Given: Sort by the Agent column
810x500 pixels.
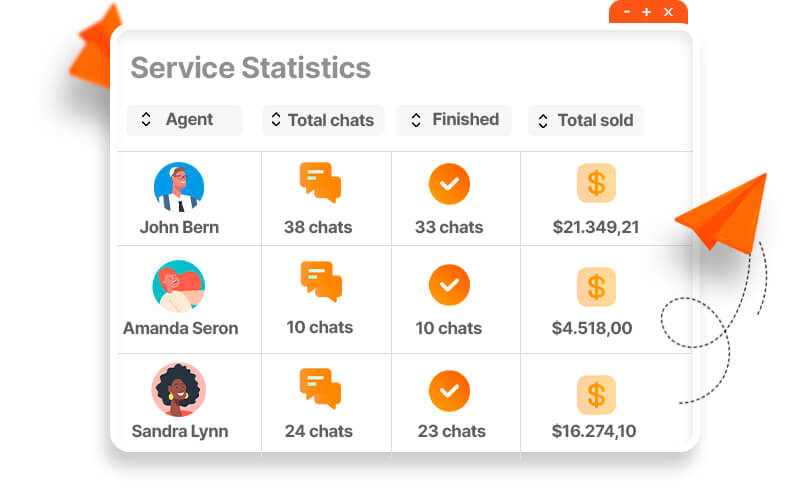Looking at the screenshot, I should 184,120.
